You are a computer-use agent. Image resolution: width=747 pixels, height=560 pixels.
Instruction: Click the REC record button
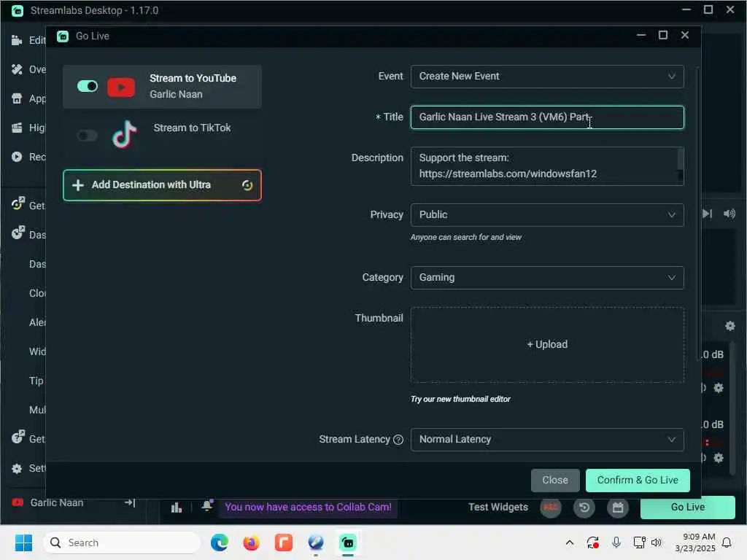[x=550, y=507]
